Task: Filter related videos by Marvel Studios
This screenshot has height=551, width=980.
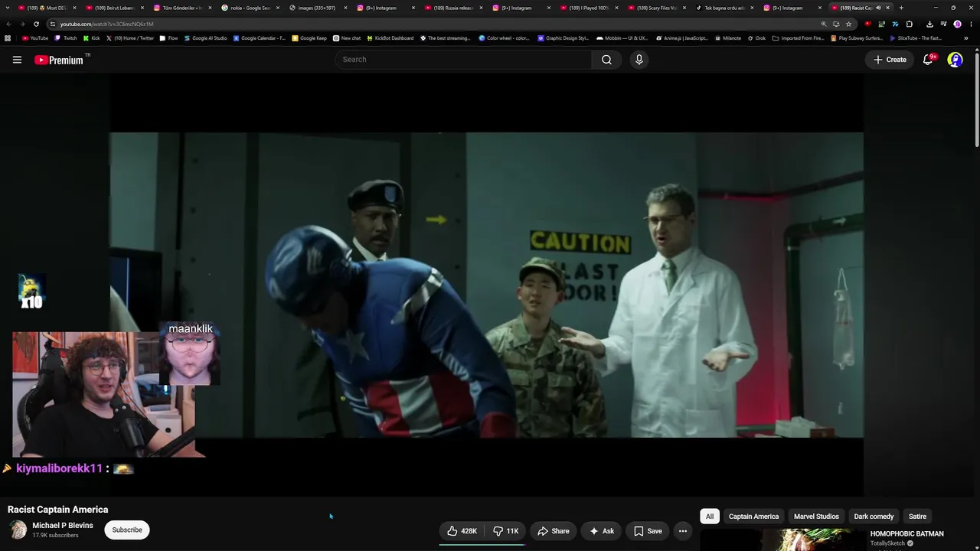Action: tap(816, 517)
